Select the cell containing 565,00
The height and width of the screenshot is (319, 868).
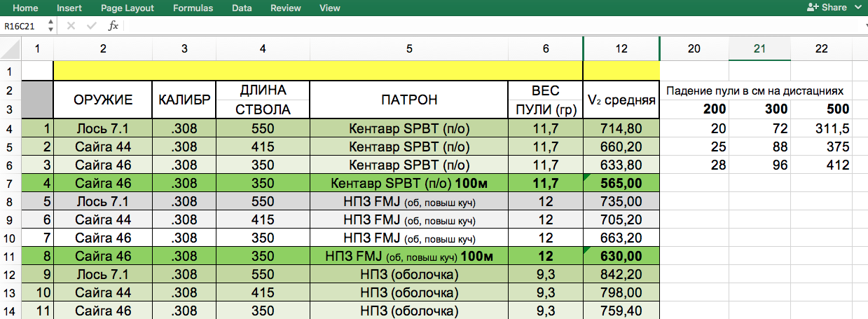point(621,184)
